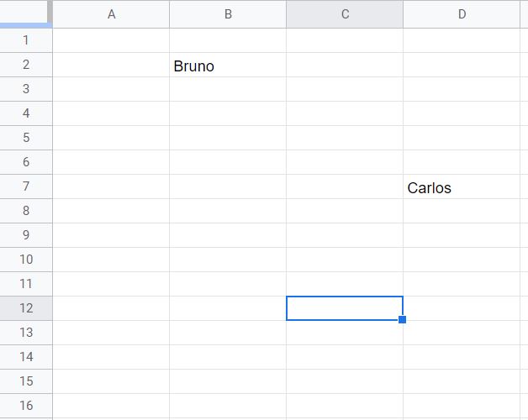This screenshot has width=528, height=420.
Task: Click the select-all corner box
Action: pos(24,13)
